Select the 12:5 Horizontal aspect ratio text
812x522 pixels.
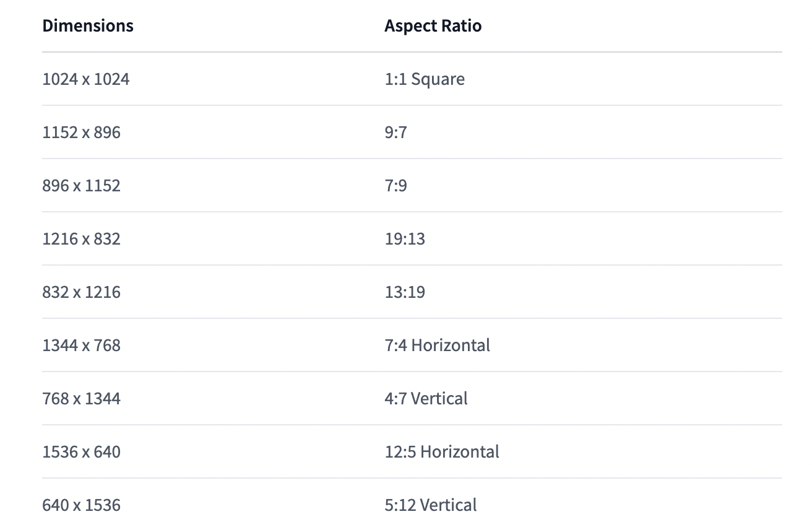[442, 452]
